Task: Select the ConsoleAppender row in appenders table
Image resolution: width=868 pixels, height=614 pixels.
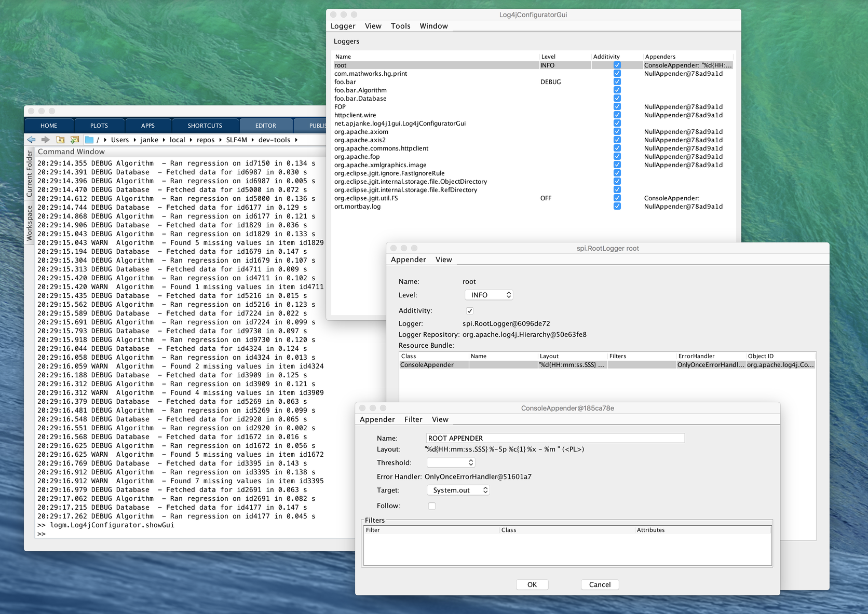Action: (x=607, y=365)
